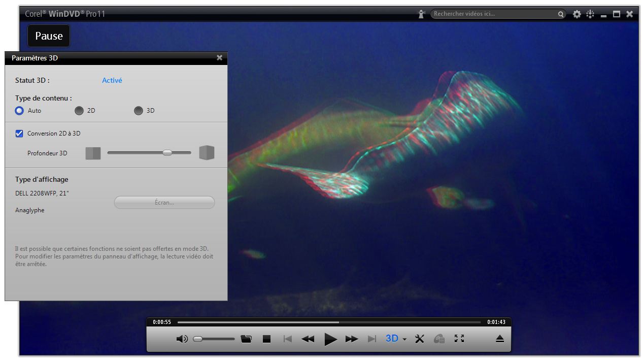Uncheck Conversion 2D à 3D
644x361 pixels.
(19, 134)
